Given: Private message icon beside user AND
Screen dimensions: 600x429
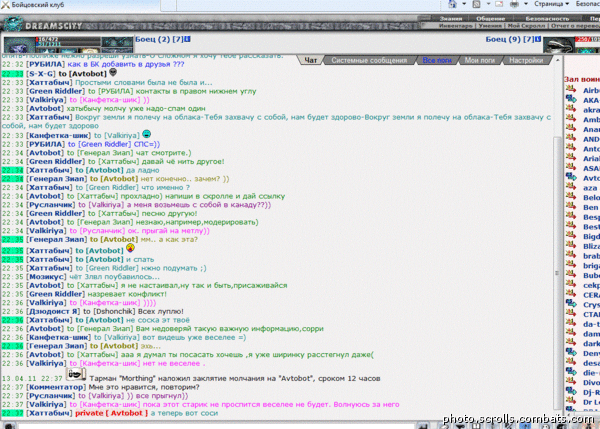Looking at the screenshot, I should point(571,138).
